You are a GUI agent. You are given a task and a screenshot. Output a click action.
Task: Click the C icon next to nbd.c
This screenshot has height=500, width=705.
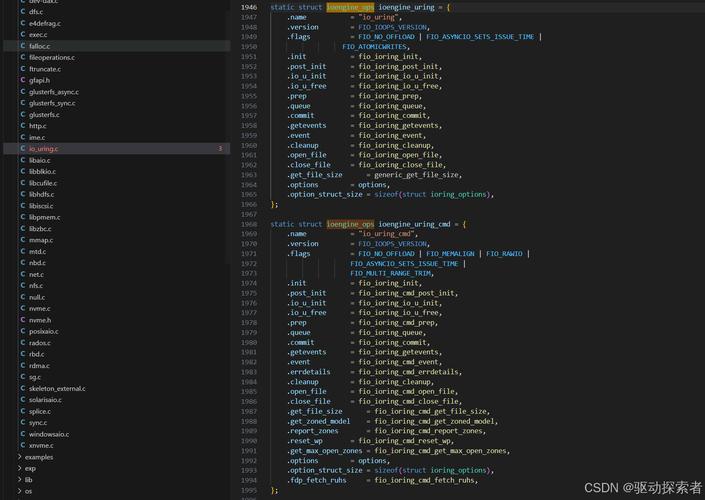(x=22, y=263)
